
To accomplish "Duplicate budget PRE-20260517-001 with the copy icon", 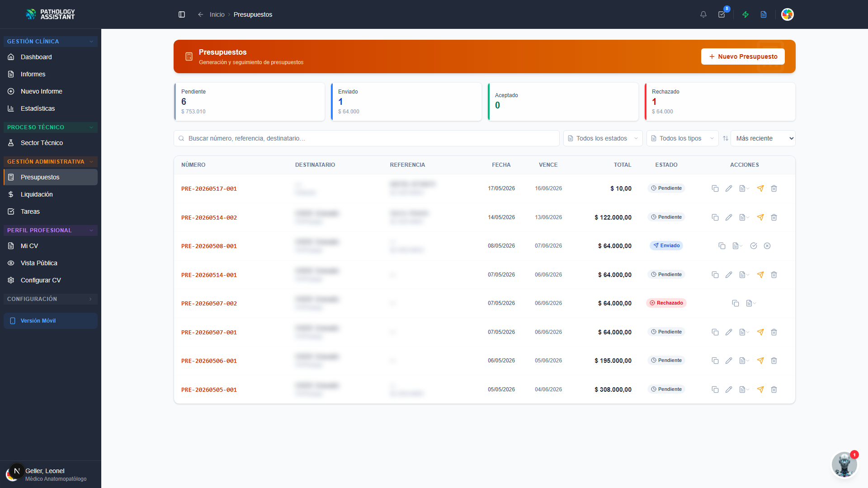I will [715, 188].
